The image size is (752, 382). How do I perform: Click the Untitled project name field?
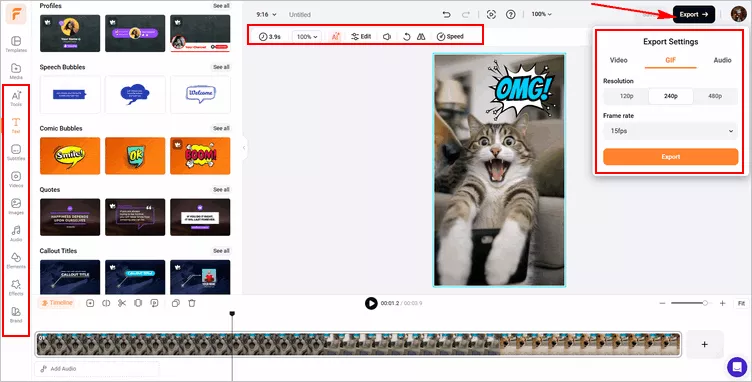(300, 15)
